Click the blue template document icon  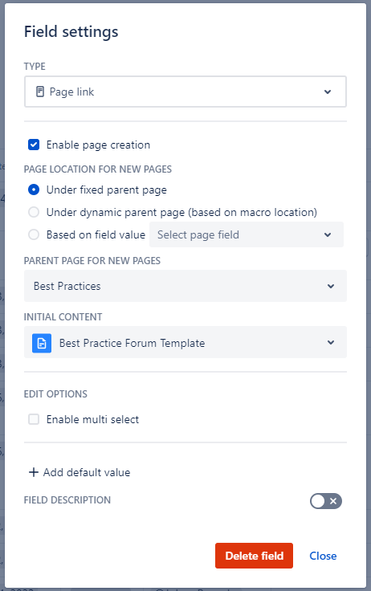click(x=41, y=343)
